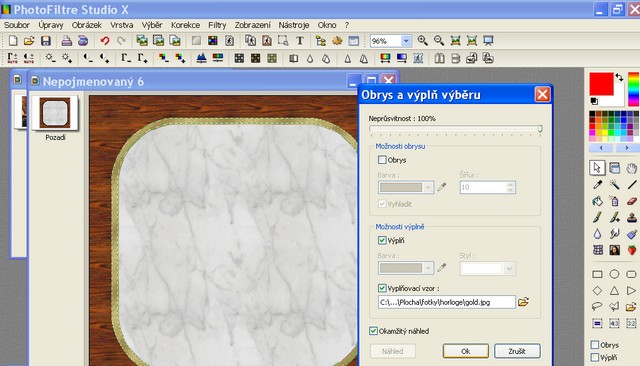640x366 pixels.
Task: Click the Náhled preview button
Action: (393, 351)
